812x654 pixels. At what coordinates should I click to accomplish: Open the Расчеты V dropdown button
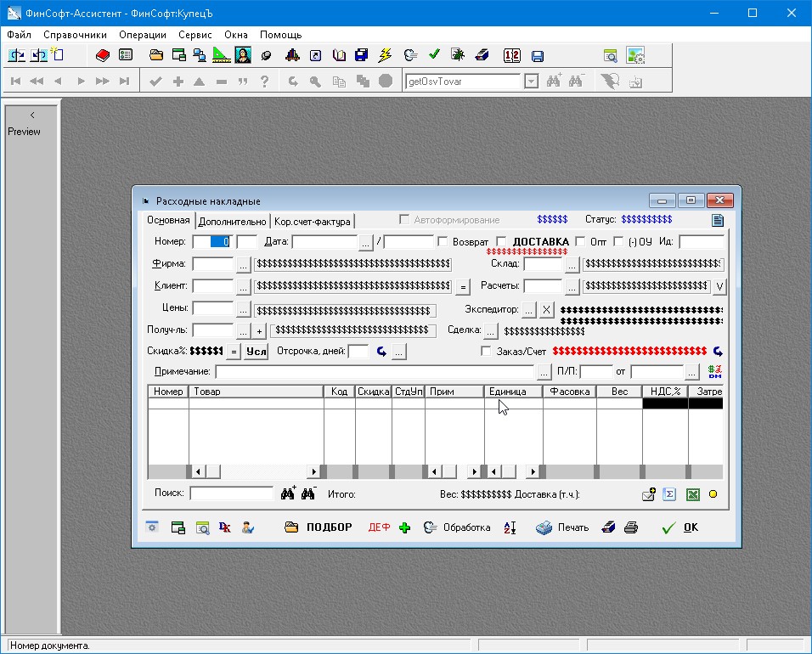click(719, 286)
